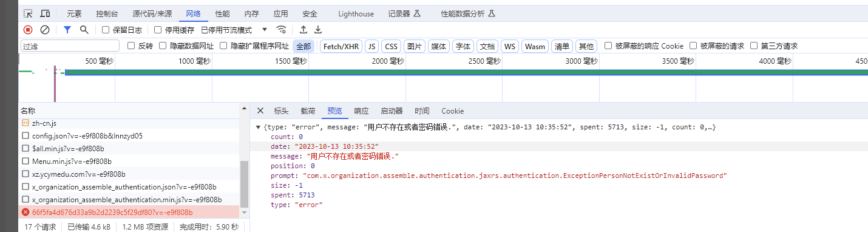Select the $all.min.js request row
Screen dimensions: 868x232
[129, 148]
